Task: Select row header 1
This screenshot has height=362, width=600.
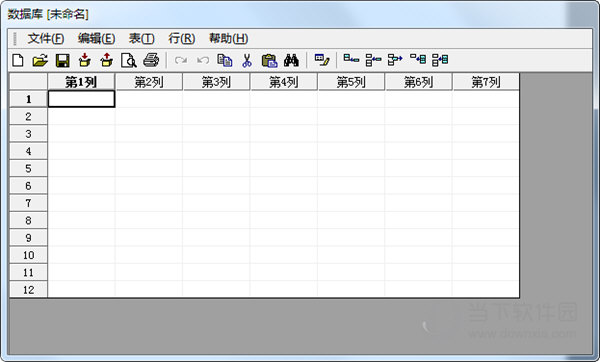Action: [28, 99]
